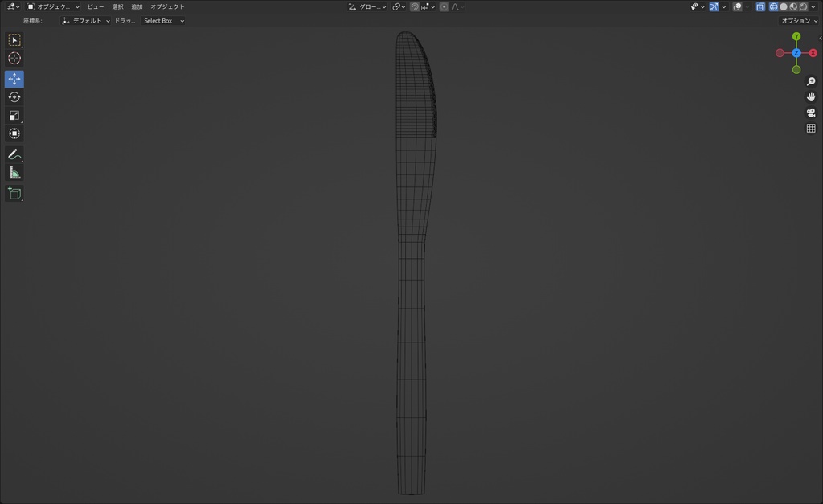
Task: Open the 選択 menu
Action: [117, 6]
